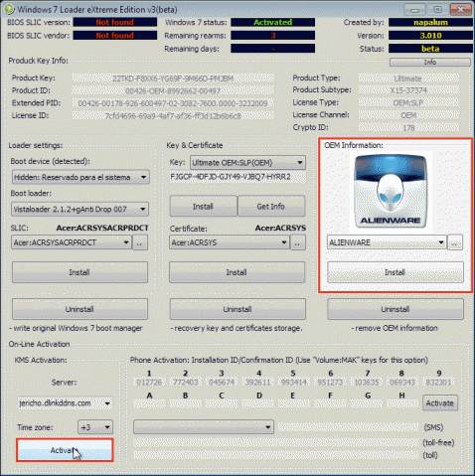Open the ALIENWARE OEM dropdown
475x476 pixels.
[387, 242]
